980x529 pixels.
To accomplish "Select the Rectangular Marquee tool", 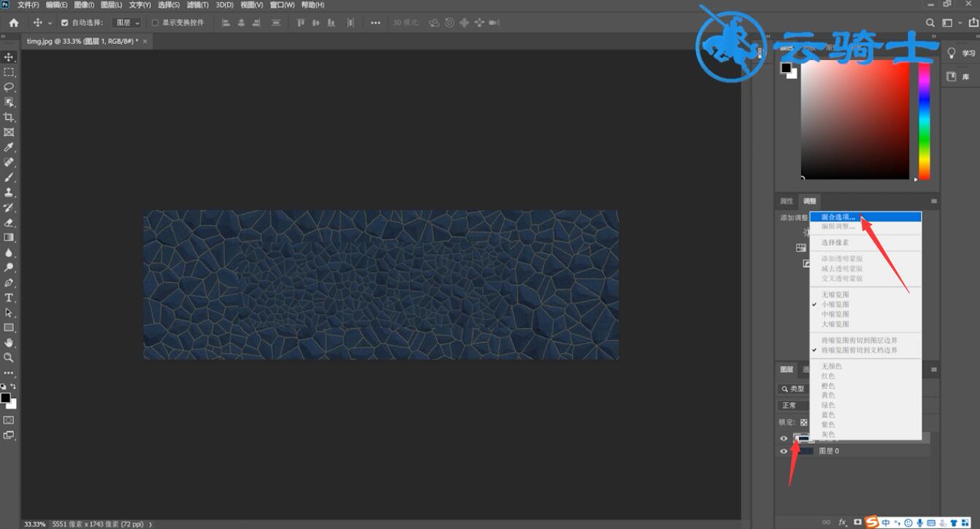I will pos(9,72).
